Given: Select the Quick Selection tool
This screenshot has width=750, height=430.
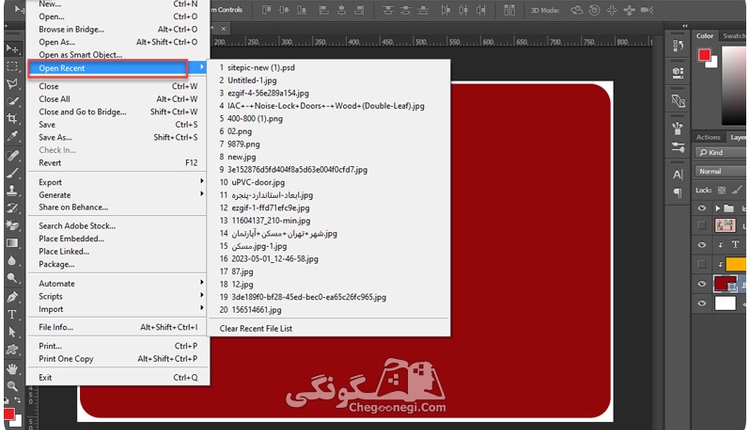Looking at the screenshot, I should pyautogui.click(x=12, y=101).
